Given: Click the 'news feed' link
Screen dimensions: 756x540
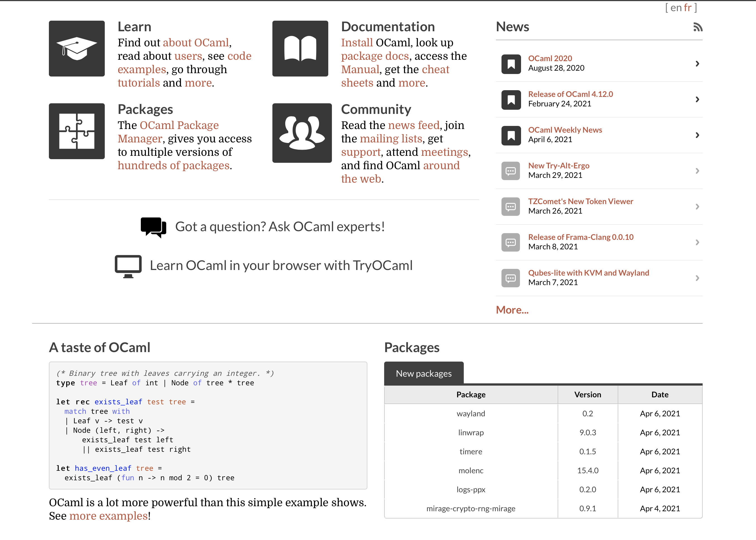Looking at the screenshot, I should tap(414, 125).
